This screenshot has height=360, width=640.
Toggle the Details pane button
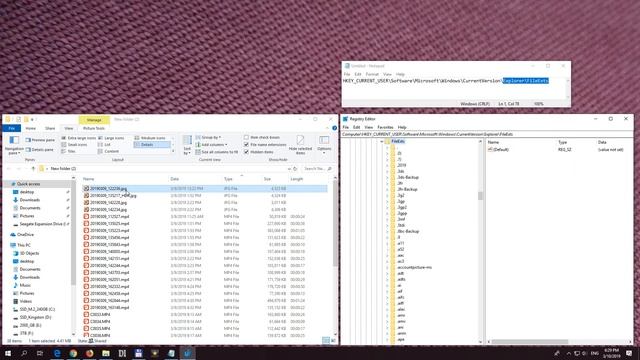pos(40,150)
